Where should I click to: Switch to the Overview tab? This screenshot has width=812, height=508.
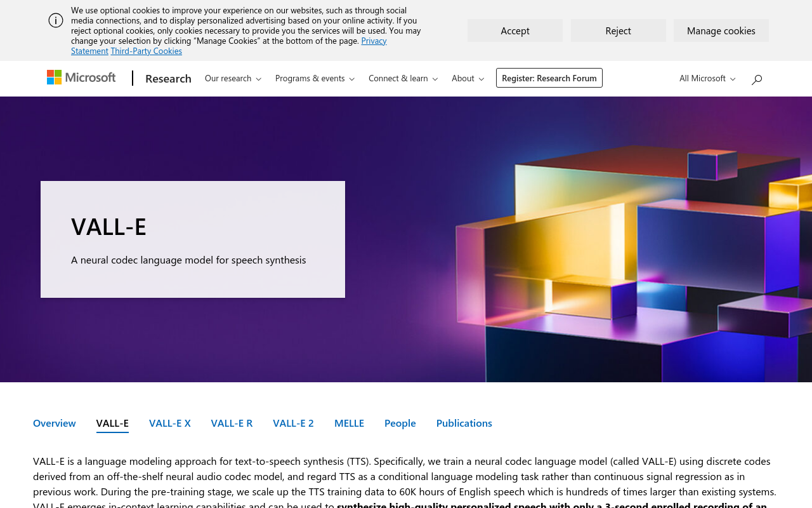click(55, 423)
